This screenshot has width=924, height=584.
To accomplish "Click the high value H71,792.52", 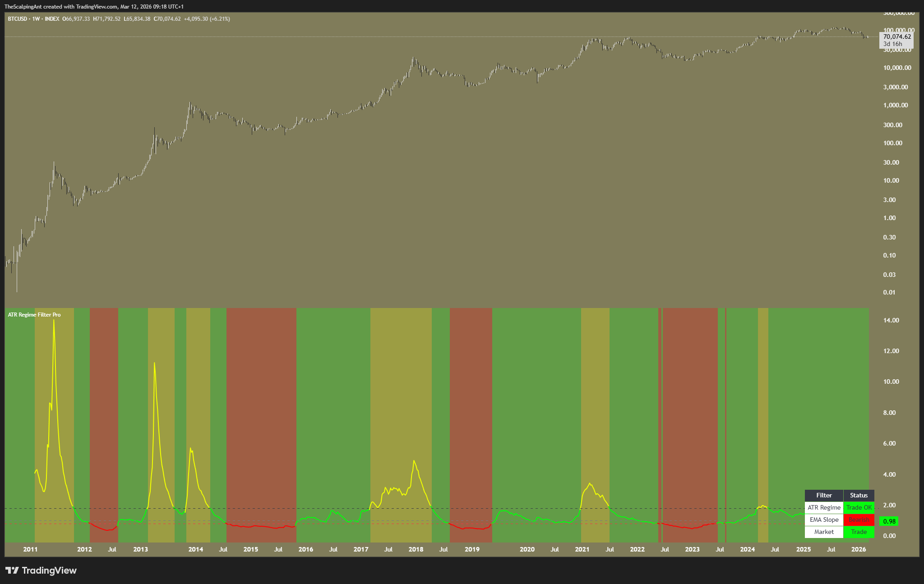I will [107, 19].
